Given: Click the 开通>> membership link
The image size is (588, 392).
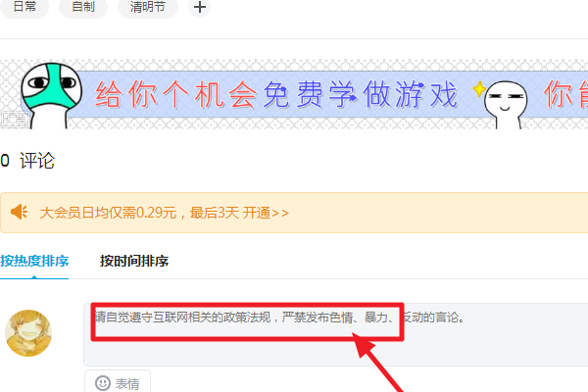Looking at the screenshot, I should tap(266, 213).
